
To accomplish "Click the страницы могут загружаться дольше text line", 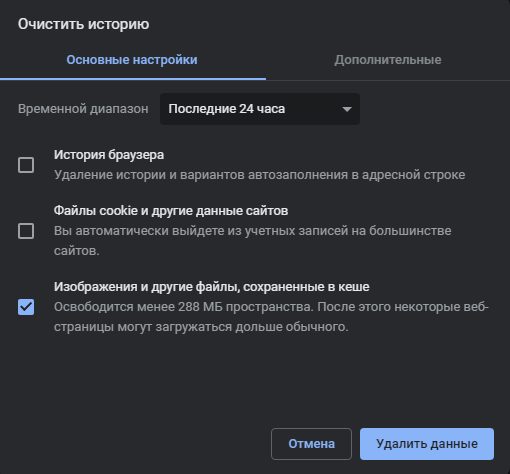I will pyautogui.click(x=201, y=327).
